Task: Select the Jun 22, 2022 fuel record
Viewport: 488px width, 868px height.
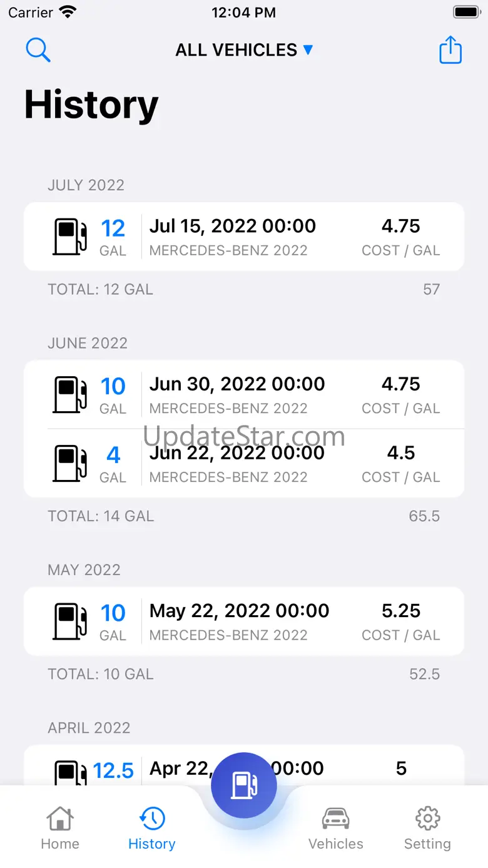Action: [x=244, y=464]
